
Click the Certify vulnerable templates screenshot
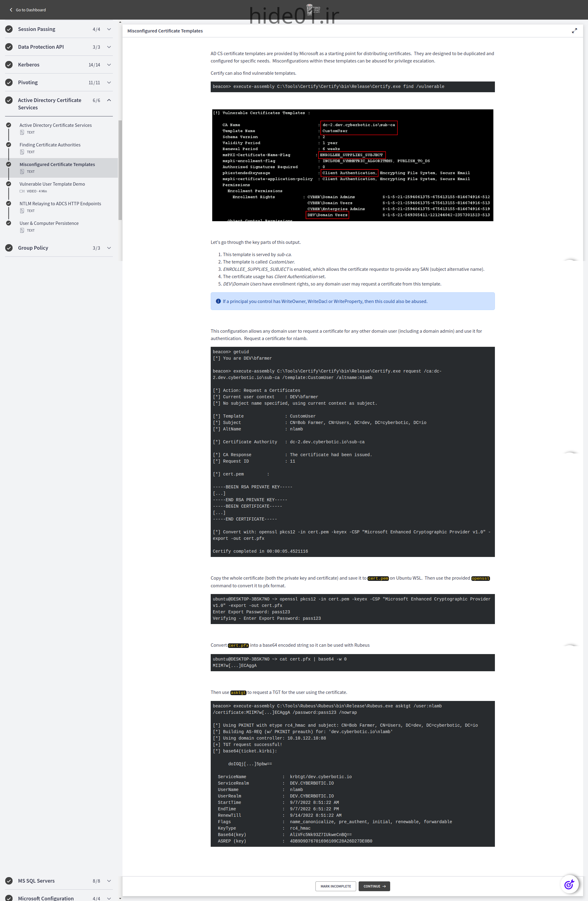click(x=353, y=165)
